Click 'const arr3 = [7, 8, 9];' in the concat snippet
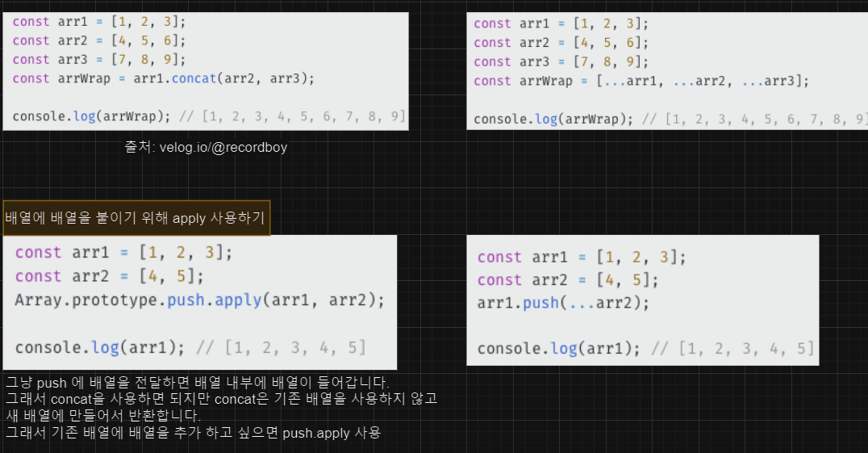 [99, 59]
